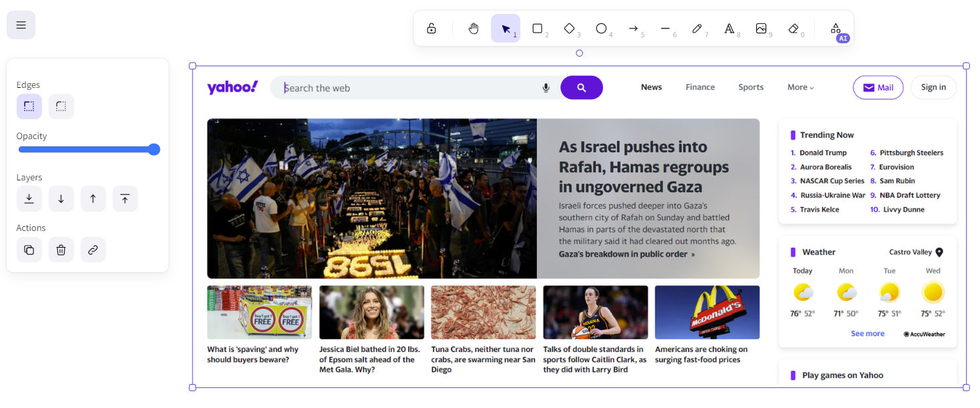Select the Text tool
This screenshot has width=980, height=408.
tap(730, 29)
